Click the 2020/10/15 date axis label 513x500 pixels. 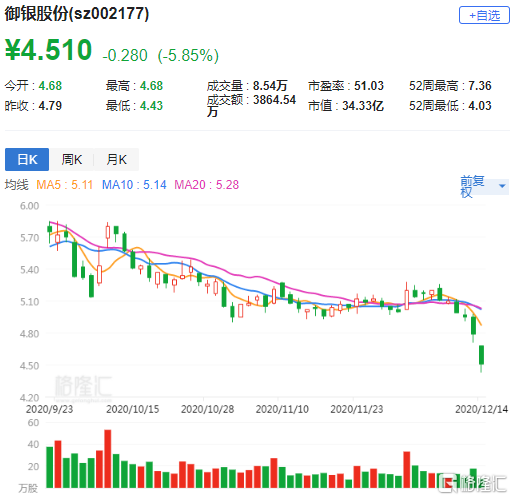pyautogui.click(x=133, y=409)
